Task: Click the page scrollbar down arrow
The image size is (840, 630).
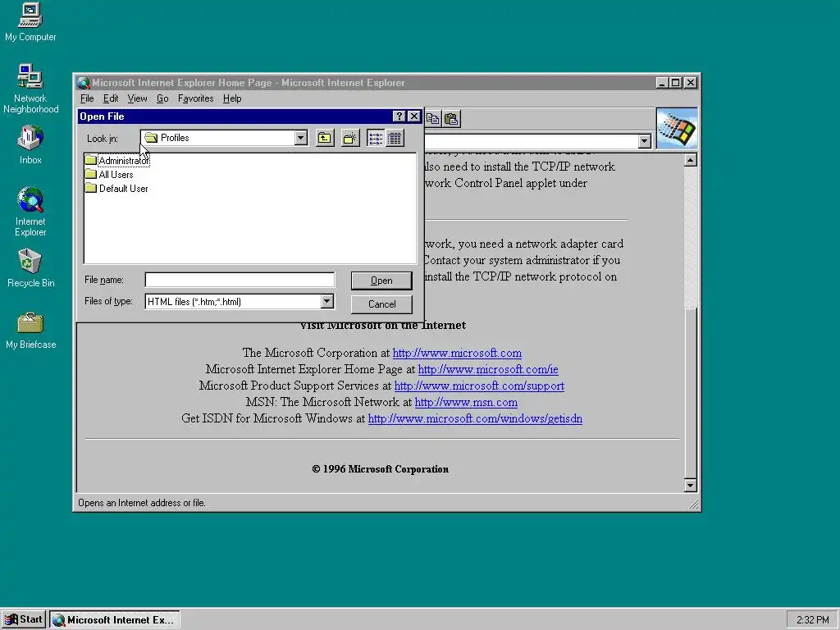Action: click(x=691, y=486)
